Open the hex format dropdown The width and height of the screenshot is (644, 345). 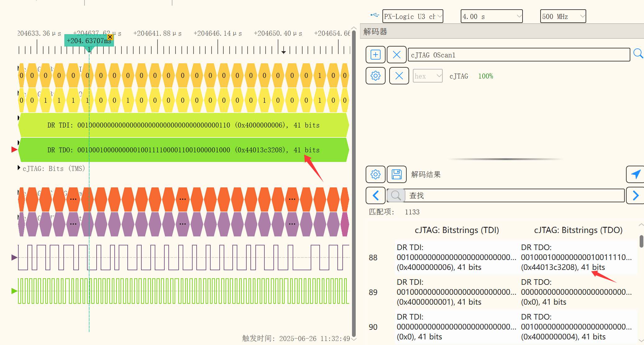click(427, 76)
